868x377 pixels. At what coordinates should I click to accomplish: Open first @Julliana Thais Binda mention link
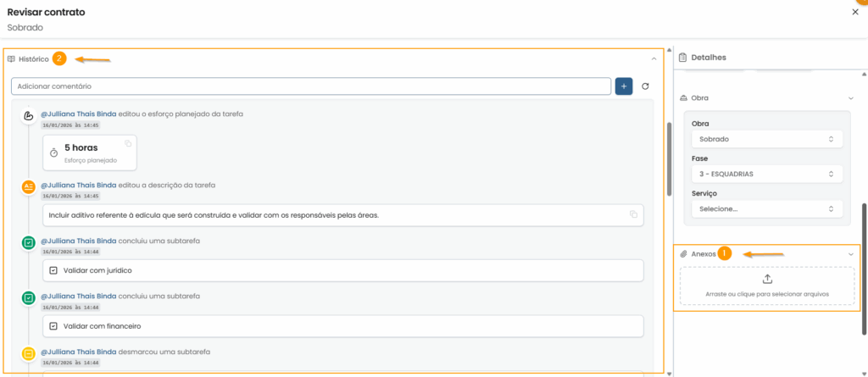click(78, 114)
